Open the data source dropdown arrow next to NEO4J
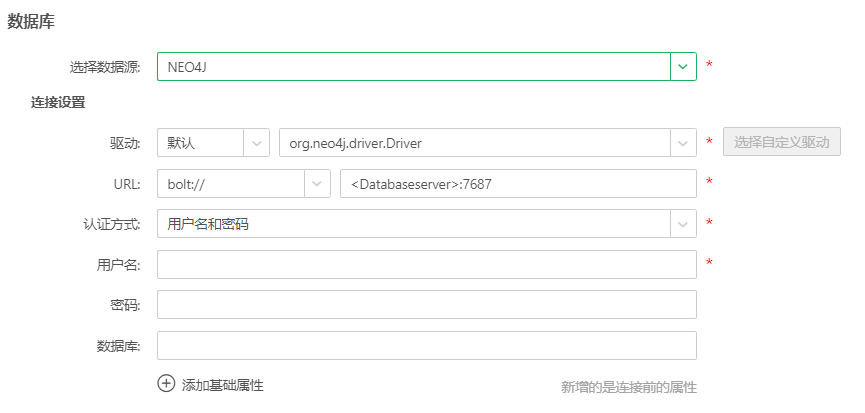The image size is (865, 413). 683,66
